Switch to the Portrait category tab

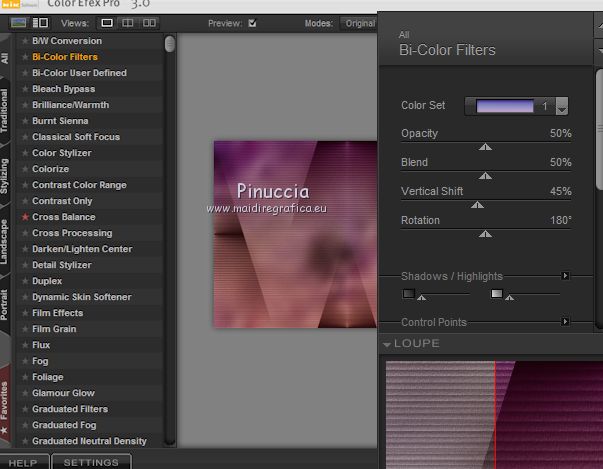[x=4, y=305]
